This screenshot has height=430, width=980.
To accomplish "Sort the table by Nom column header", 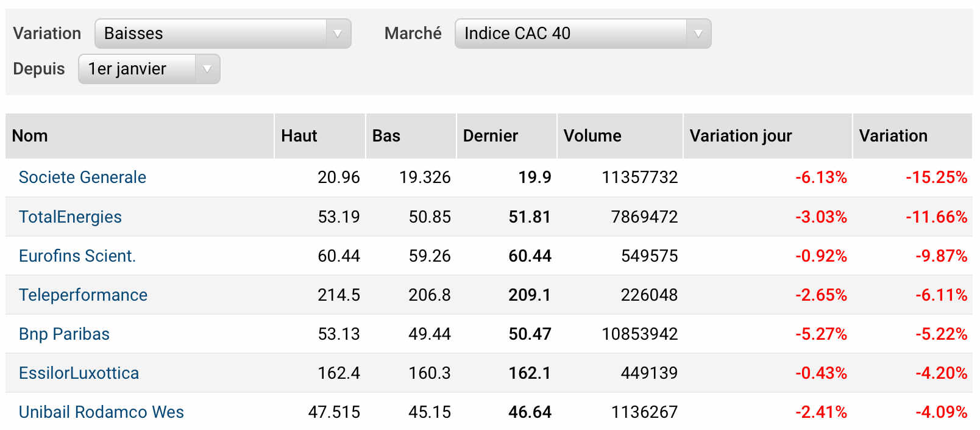I will 30,136.
